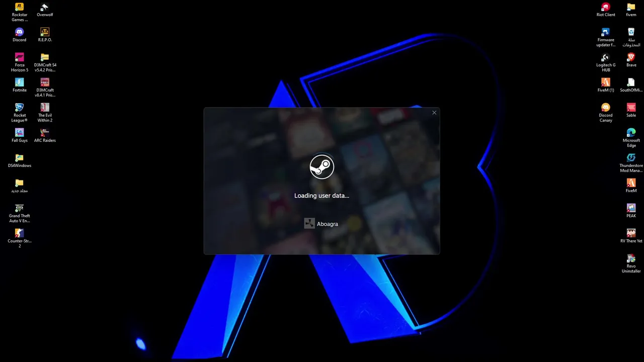Click the Aboagra username text
The height and width of the screenshot is (362, 644).
(x=328, y=224)
